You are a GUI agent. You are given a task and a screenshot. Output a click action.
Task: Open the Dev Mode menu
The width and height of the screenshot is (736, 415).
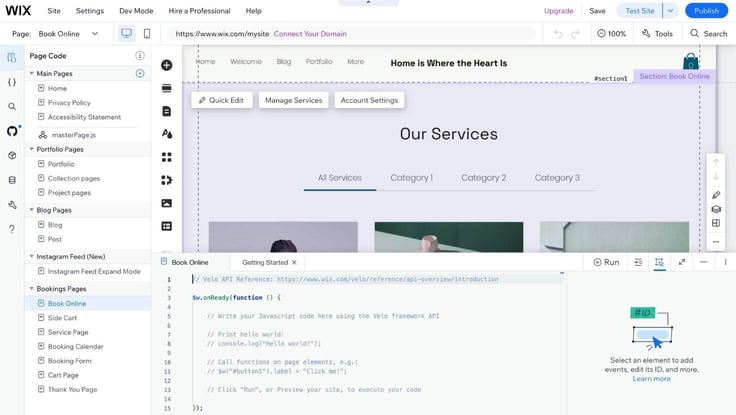click(136, 11)
